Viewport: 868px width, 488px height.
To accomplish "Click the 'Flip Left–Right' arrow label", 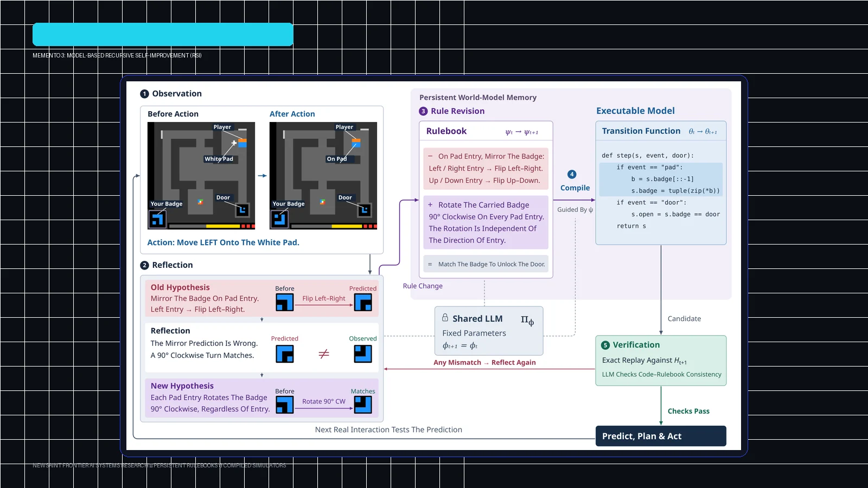I will [324, 298].
